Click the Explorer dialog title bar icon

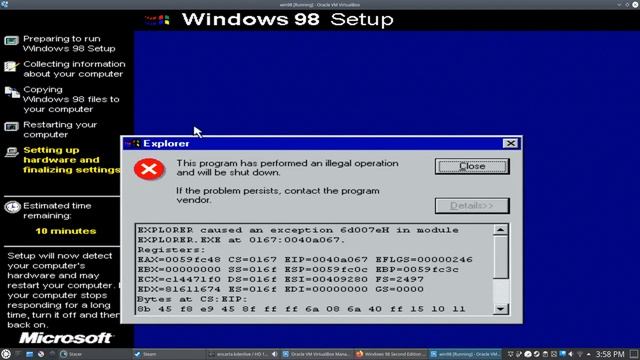pos(133,144)
